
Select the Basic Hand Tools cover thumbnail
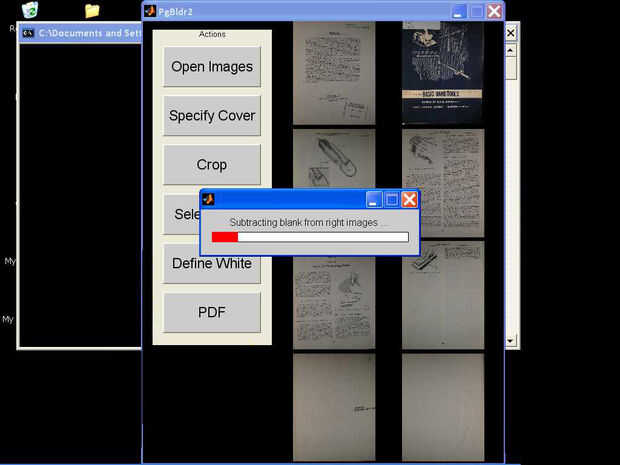pos(443,73)
